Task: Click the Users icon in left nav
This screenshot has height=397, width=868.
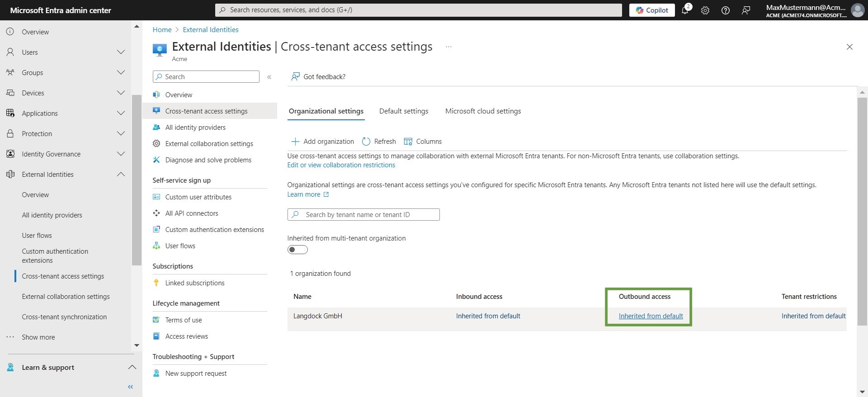Action: coord(10,52)
